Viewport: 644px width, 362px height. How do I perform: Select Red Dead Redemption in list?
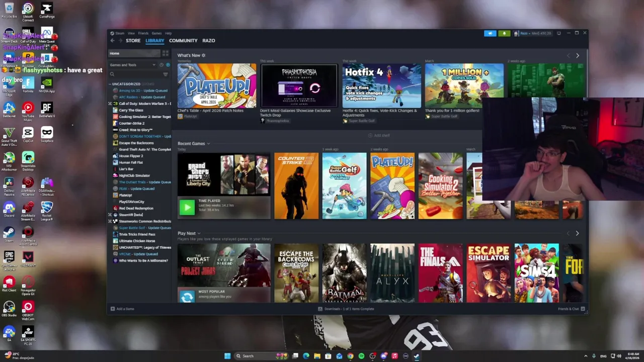(x=136, y=208)
